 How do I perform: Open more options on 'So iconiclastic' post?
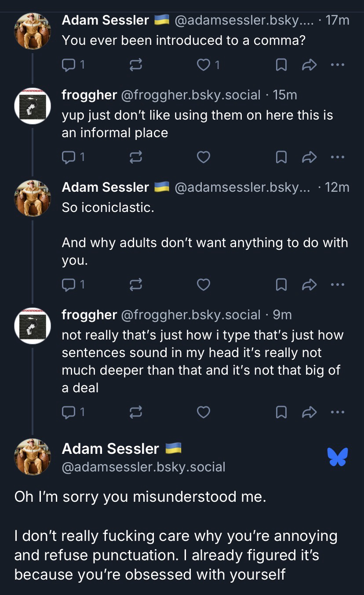(x=337, y=285)
